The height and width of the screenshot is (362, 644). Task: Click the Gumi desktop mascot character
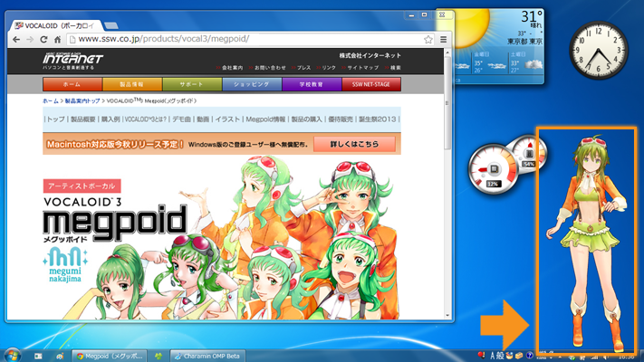[x=587, y=244]
